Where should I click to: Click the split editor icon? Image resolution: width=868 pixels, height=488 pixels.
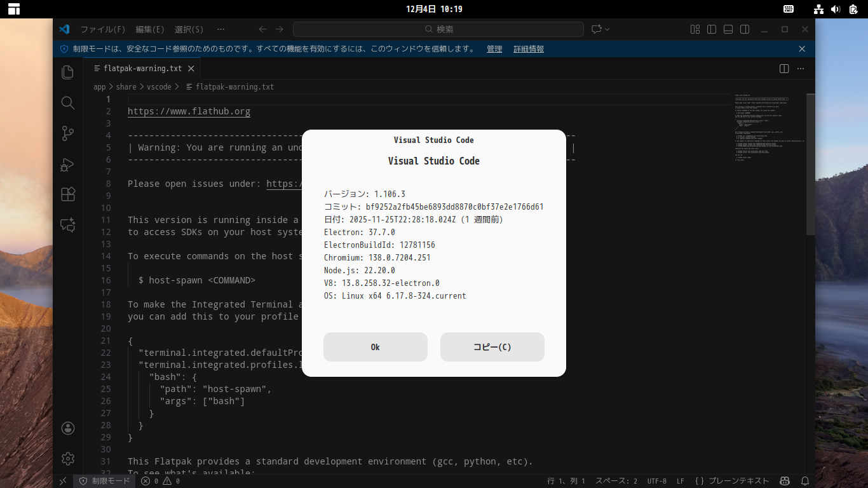coord(784,69)
